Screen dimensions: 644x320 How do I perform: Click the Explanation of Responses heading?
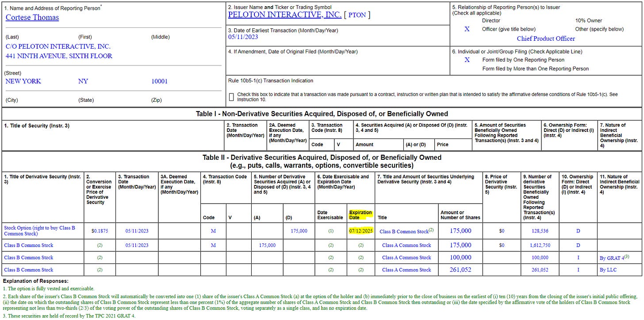click(x=36, y=281)
